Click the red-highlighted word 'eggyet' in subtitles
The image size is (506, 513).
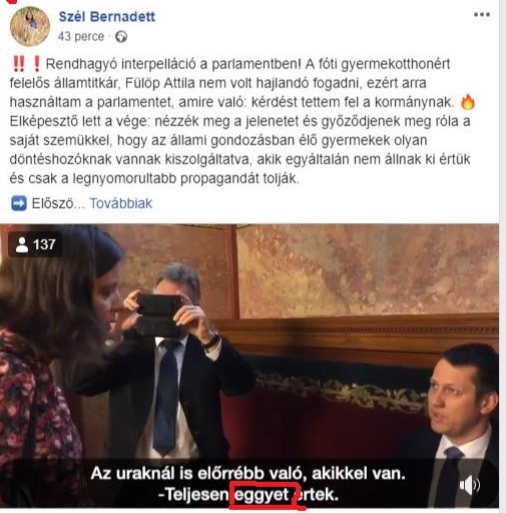[x=262, y=494]
